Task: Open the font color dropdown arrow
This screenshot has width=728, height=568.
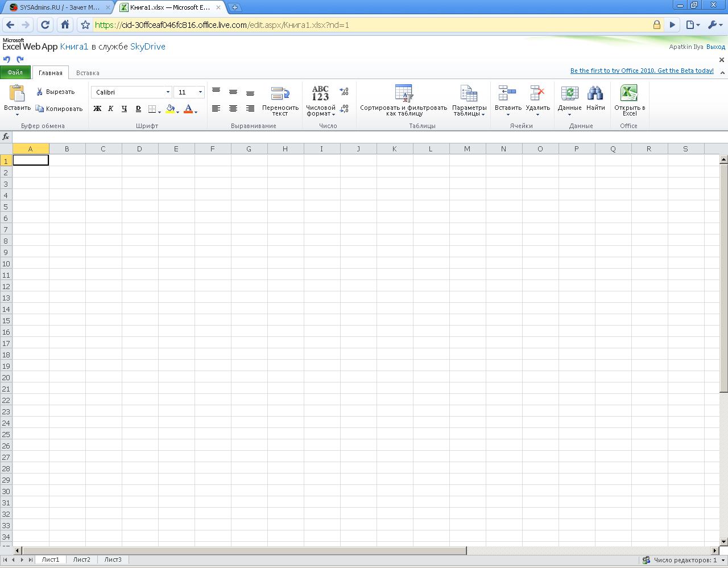Action: coord(196,112)
